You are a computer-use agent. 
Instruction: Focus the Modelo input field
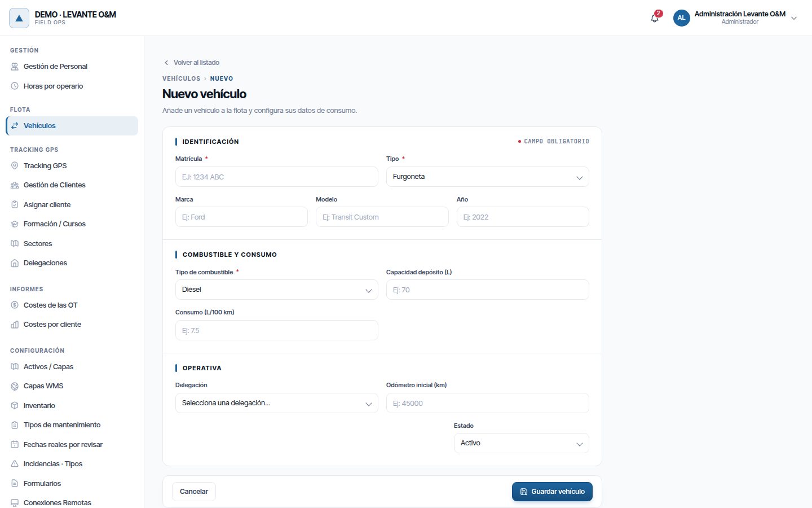point(382,217)
